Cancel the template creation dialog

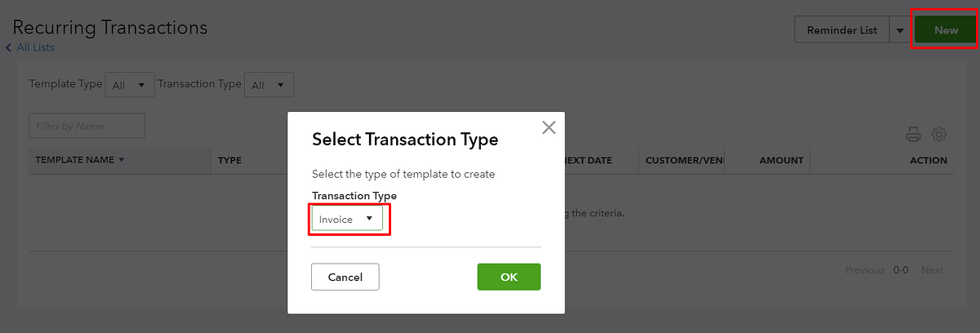[x=345, y=277]
